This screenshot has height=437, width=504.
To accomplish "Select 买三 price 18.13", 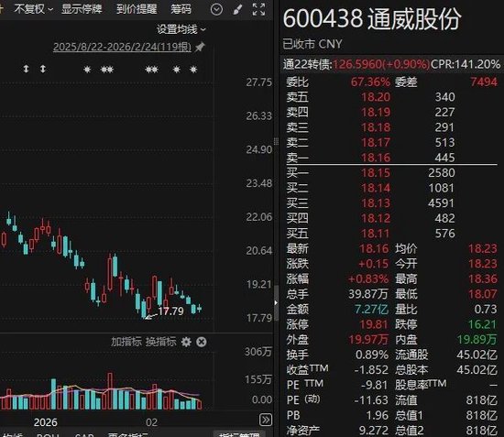I will point(376,203).
